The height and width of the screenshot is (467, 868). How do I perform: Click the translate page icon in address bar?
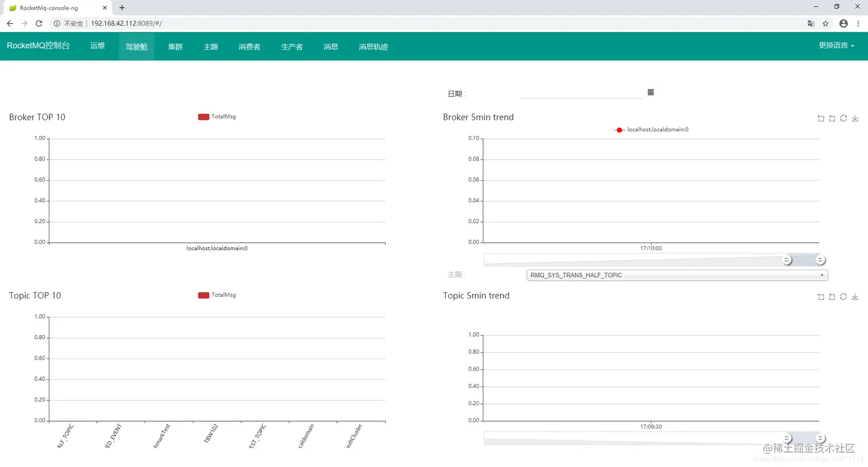coord(811,24)
